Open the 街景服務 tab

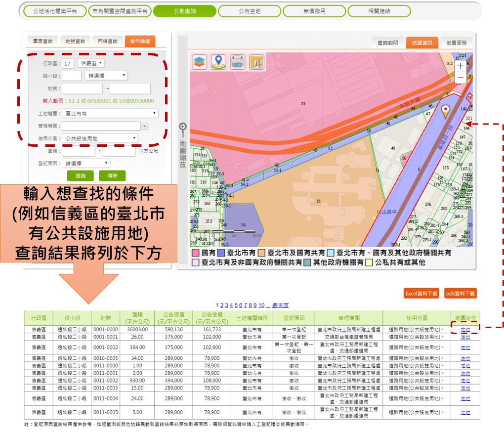(456, 43)
